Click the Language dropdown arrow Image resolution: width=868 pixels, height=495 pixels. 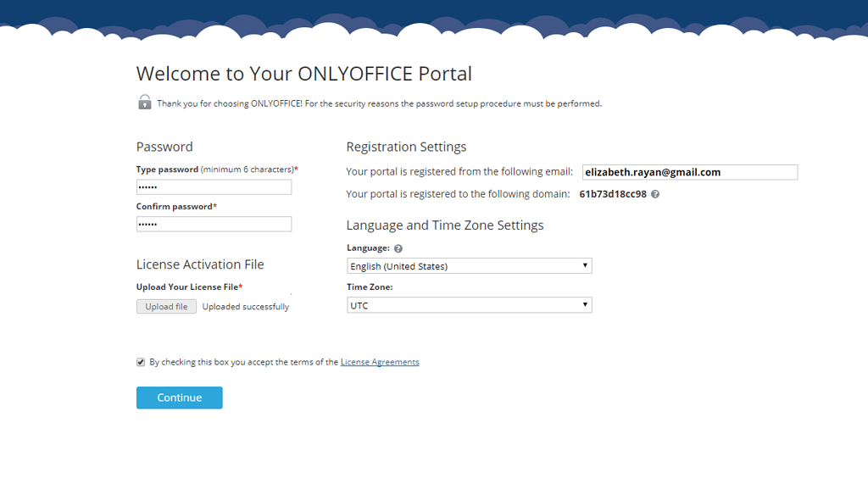[585, 265]
